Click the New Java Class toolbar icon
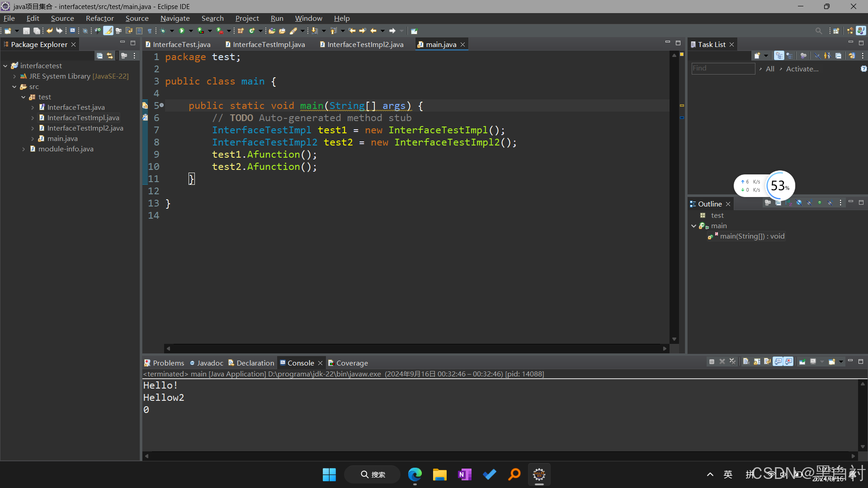The image size is (868, 488). coord(251,31)
